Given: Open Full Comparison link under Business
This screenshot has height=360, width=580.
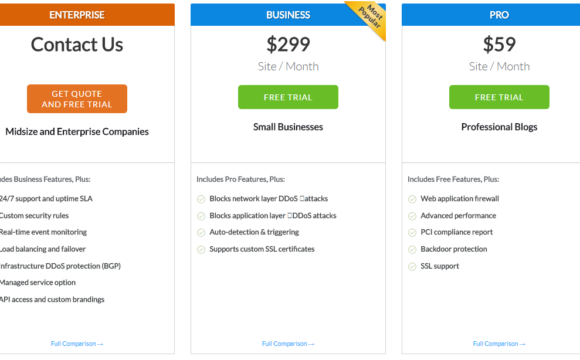Looking at the screenshot, I should coord(288,344).
